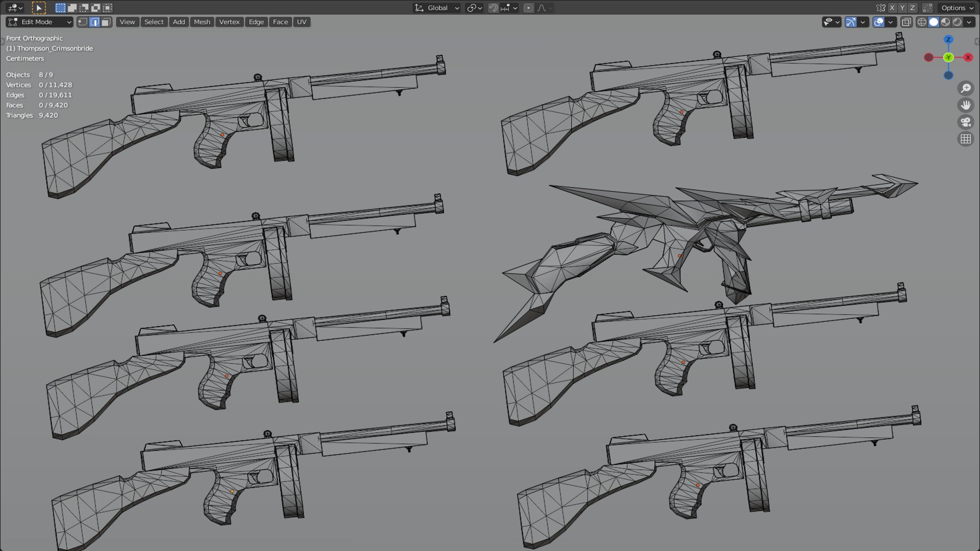Switch perspective/orthographic grid icon
The image size is (980, 551).
966,139
